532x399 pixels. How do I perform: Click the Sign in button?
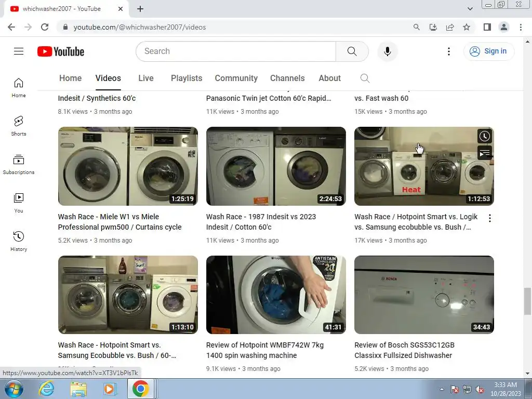point(488,51)
